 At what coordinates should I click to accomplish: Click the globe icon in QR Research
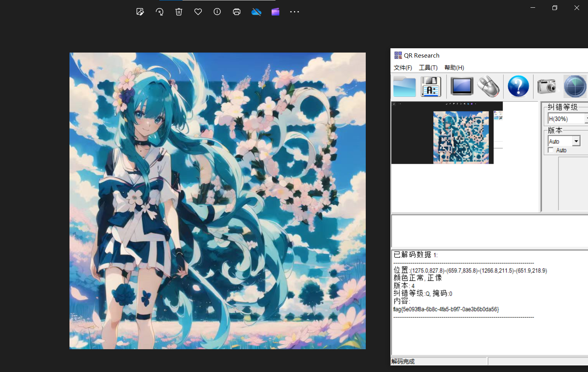point(574,86)
